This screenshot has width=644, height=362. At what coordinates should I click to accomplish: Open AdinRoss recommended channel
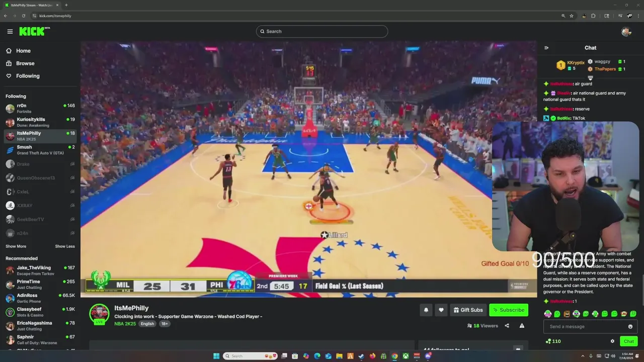(x=40, y=298)
